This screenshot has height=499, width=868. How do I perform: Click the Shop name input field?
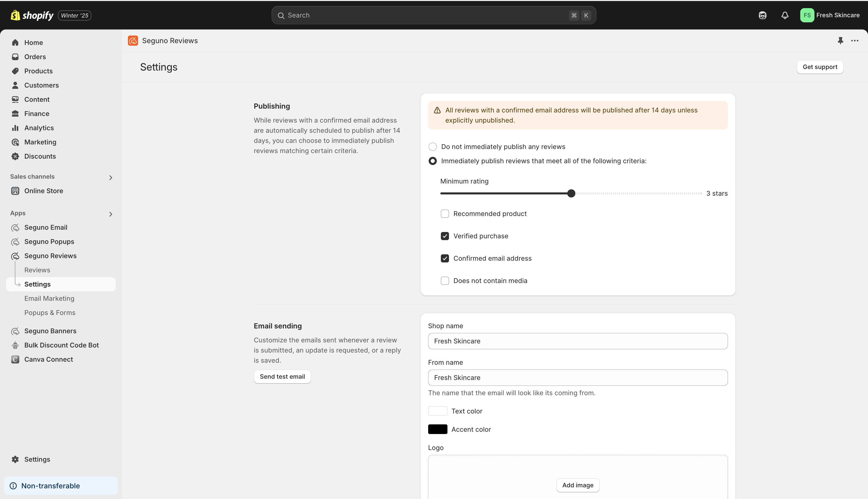(578, 341)
